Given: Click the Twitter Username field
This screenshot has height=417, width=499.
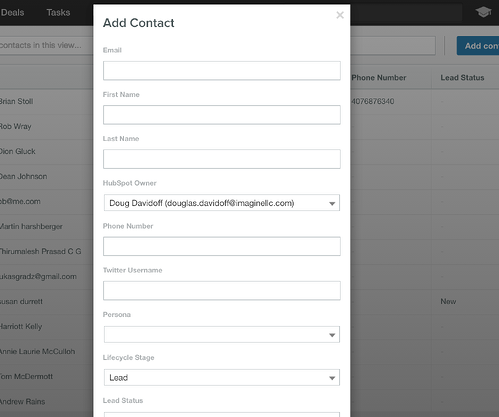Looking at the screenshot, I should coord(222,290).
